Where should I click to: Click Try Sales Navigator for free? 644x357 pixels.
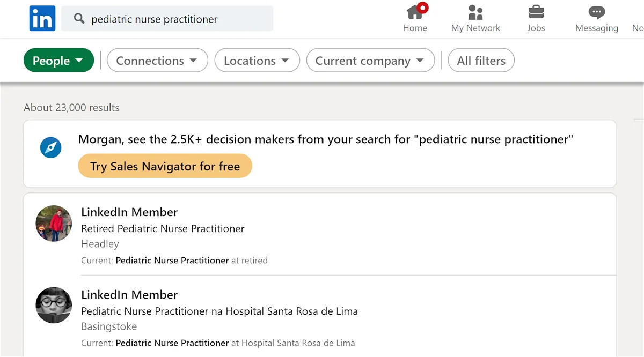165,166
